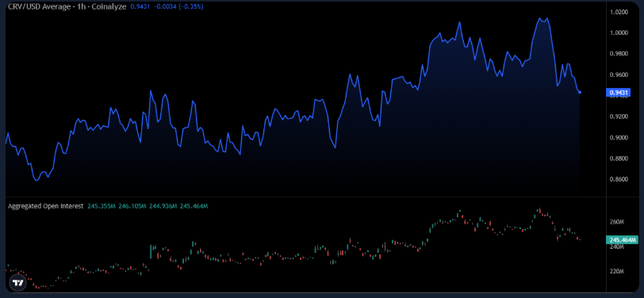
Task: Click the 245.464M close value in legend
Action: click(194, 206)
